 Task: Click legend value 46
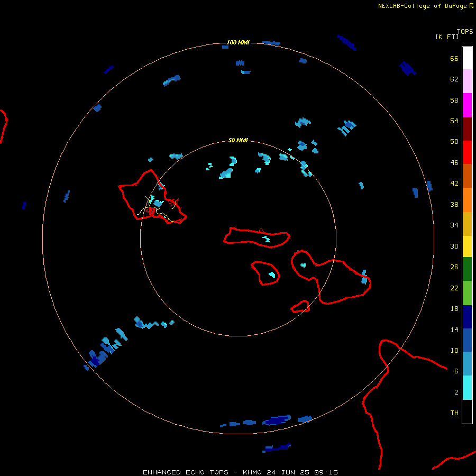click(454, 162)
